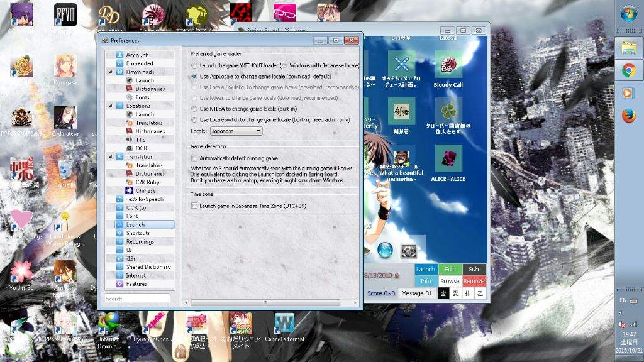This screenshot has height=362, width=644.
Task: Click 'Message 31' in Spring Board
Action: coord(416,293)
